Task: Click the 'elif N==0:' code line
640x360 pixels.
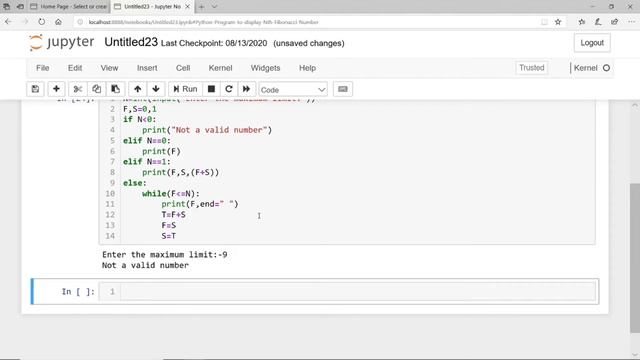Action: [x=147, y=140]
